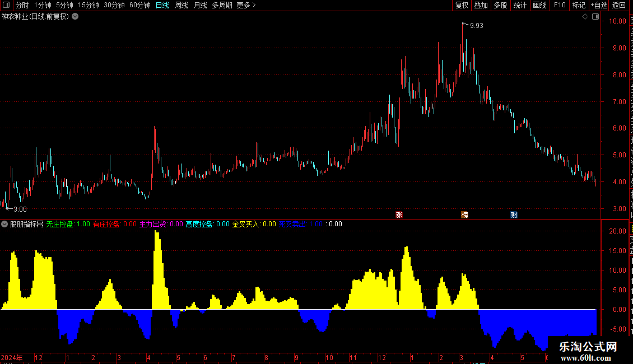Screen dimensions: 633x364
Task: Switch to the 周线 weekly chart
Action: (x=181, y=5)
